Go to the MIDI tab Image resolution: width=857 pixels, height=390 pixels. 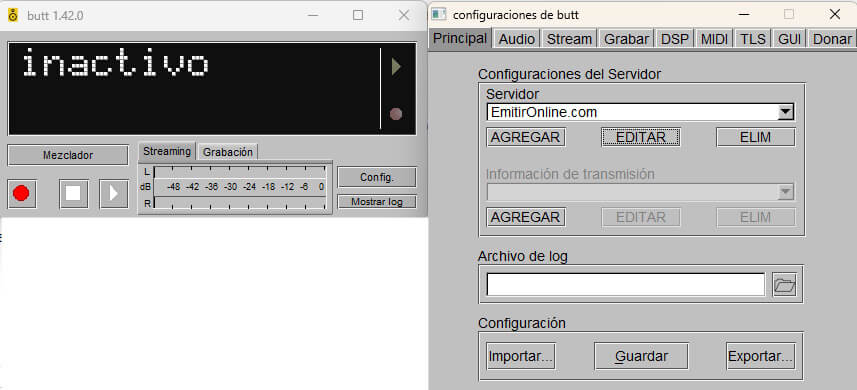[714, 39]
